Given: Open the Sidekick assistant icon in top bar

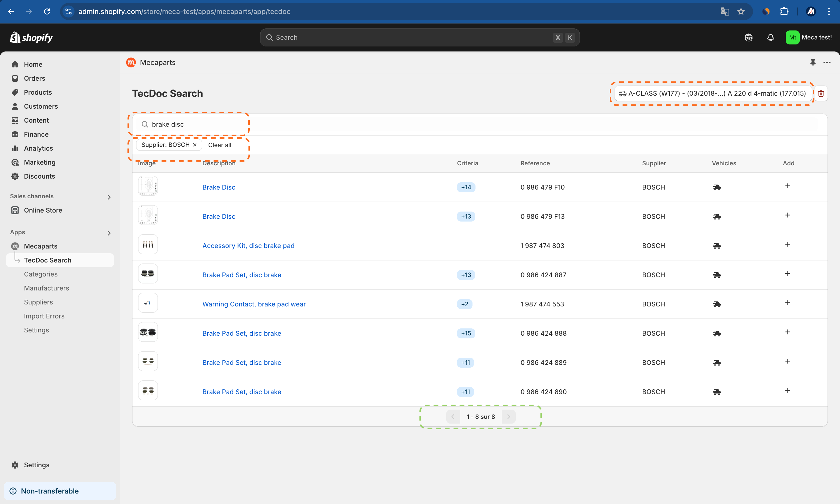Looking at the screenshot, I should 748,37.
